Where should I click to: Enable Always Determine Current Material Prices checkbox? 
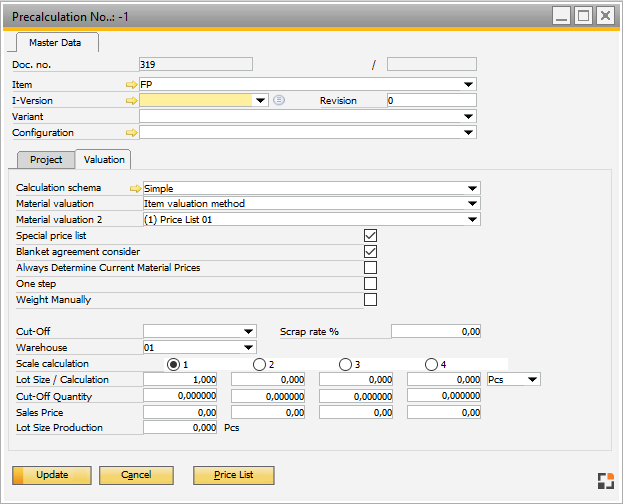point(370,268)
